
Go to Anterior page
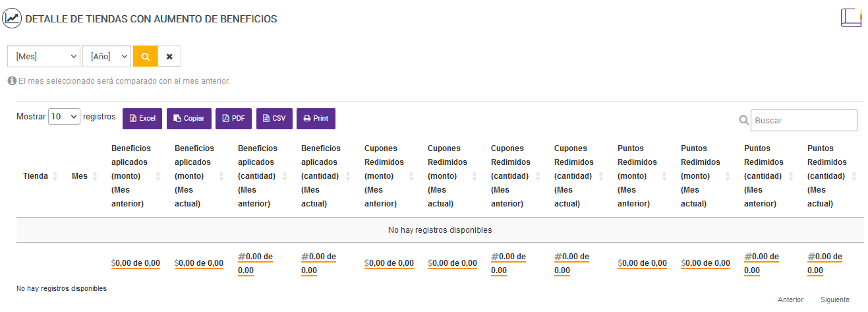coord(790,299)
